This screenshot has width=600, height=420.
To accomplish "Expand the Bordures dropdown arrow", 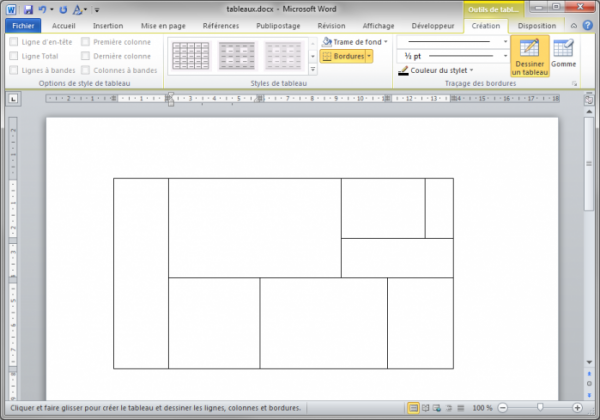I will coord(370,56).
